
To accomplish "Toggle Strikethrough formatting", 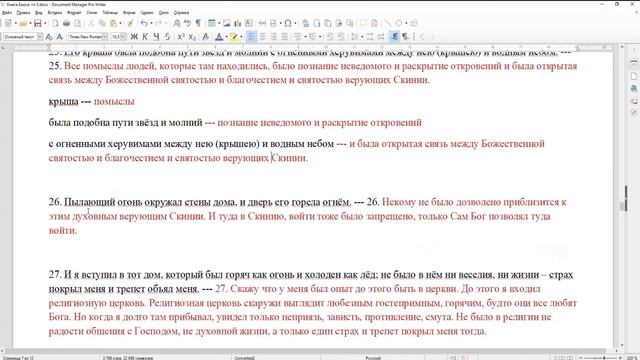I will tap(167, 37).
